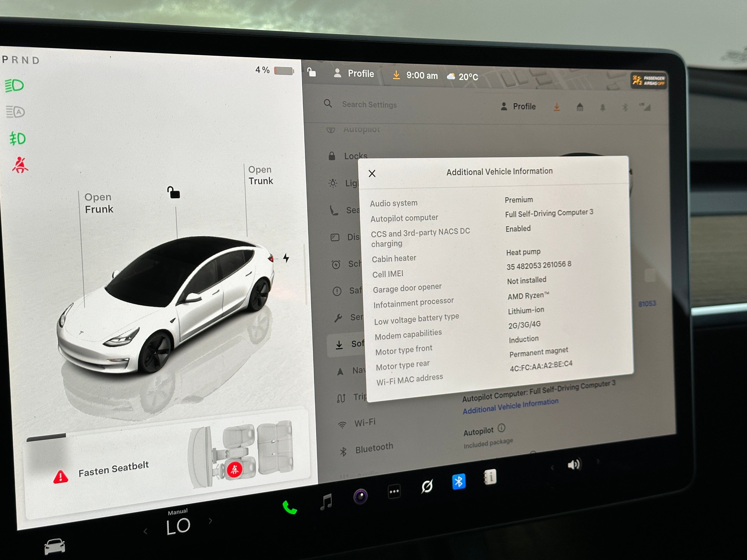The height and width of the screenshot is (560, 747).
Task: Toggle the lock icon in status bar
Action: 311,72
